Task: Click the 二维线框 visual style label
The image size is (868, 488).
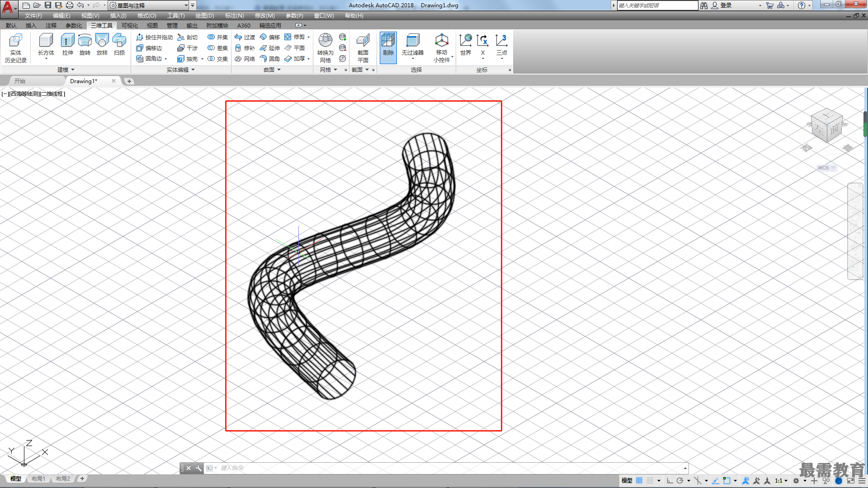Action: click(52, 94)
